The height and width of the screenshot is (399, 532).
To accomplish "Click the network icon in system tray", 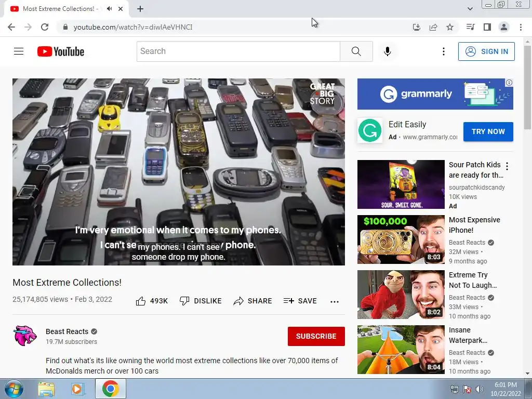I will click(454, 389).
